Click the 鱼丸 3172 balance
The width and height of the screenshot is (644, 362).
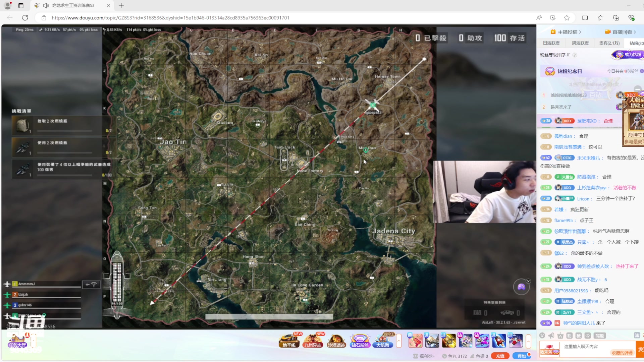tap(454, 356)
